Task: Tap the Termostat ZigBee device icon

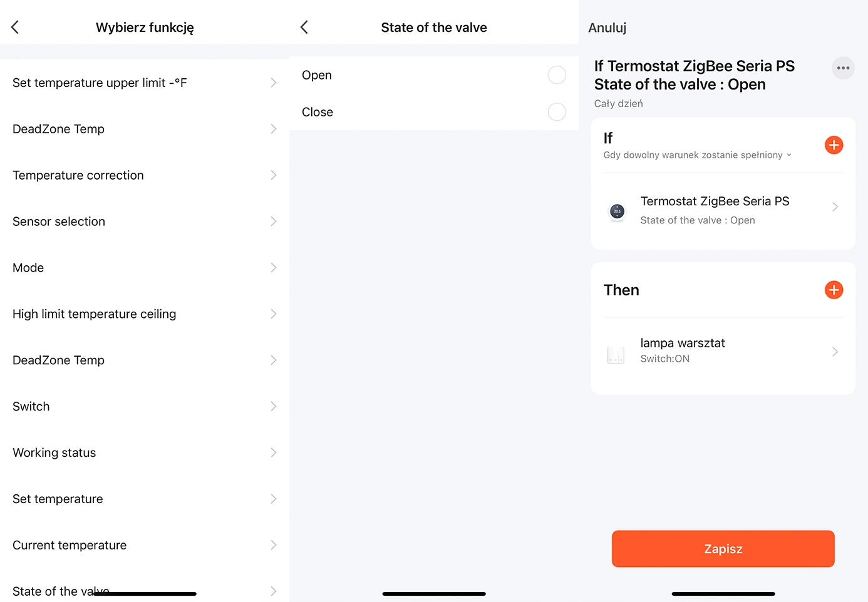Action: [617, 212]
